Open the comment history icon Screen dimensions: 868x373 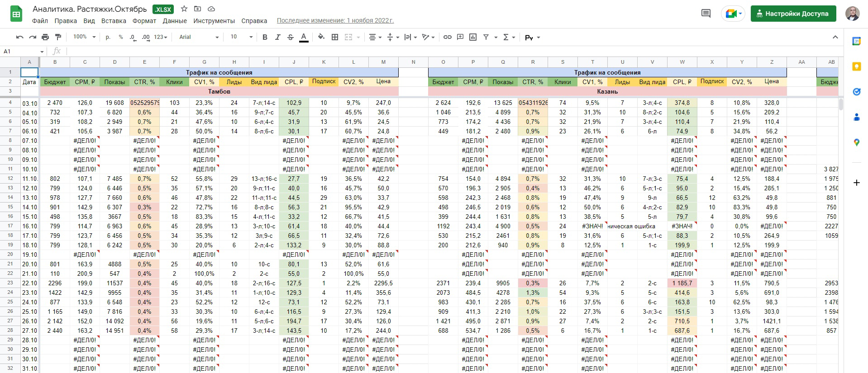tap(706, 14)
